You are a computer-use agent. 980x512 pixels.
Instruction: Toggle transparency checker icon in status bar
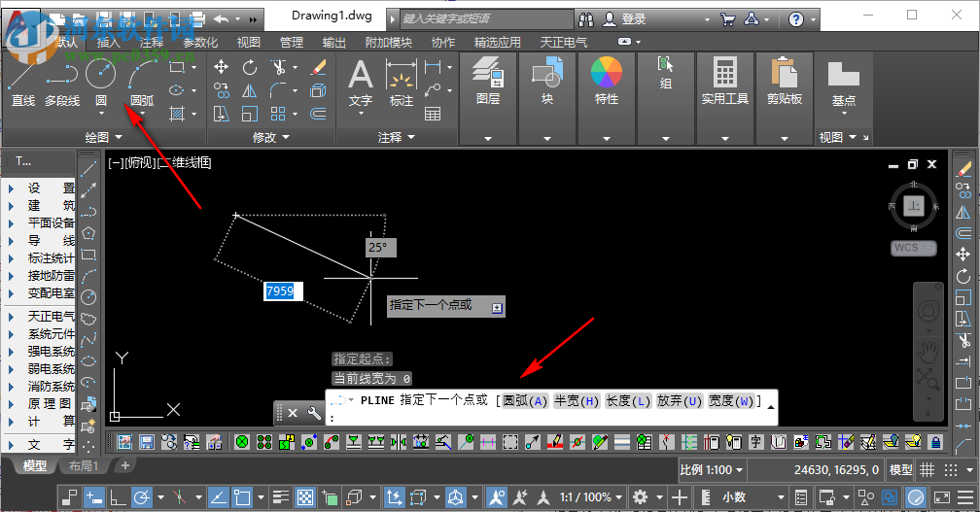tap(305, 497)
